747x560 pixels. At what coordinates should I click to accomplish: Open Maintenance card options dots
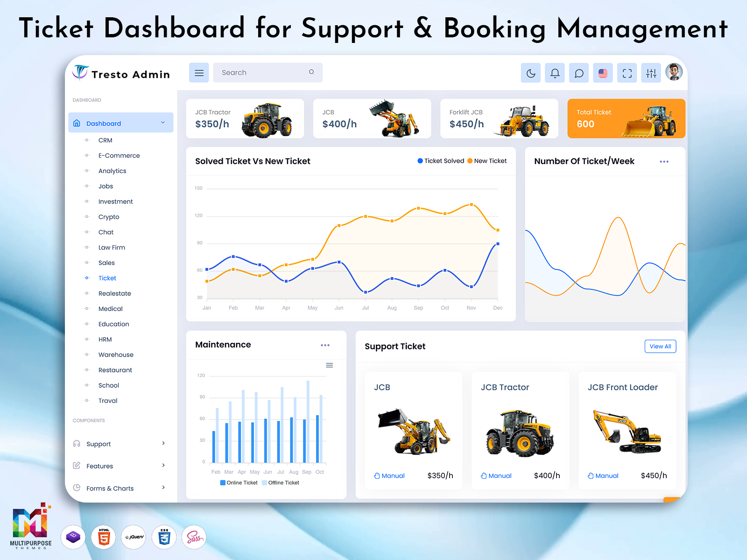[x=325, y=345]
